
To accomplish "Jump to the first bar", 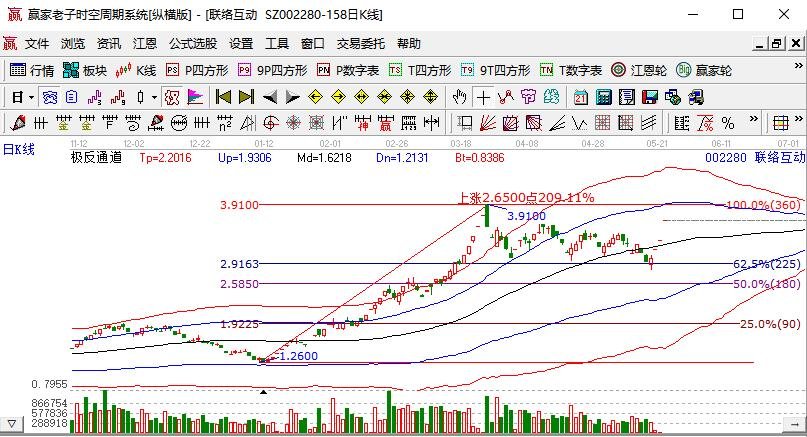I will (223, 97).
